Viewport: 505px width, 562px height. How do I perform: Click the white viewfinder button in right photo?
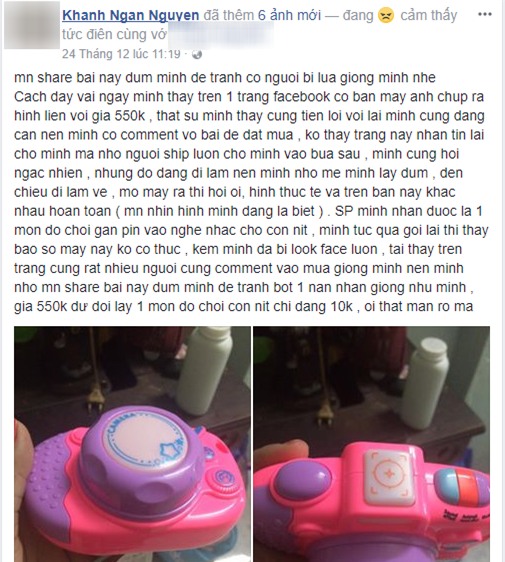tap(389, 473)
